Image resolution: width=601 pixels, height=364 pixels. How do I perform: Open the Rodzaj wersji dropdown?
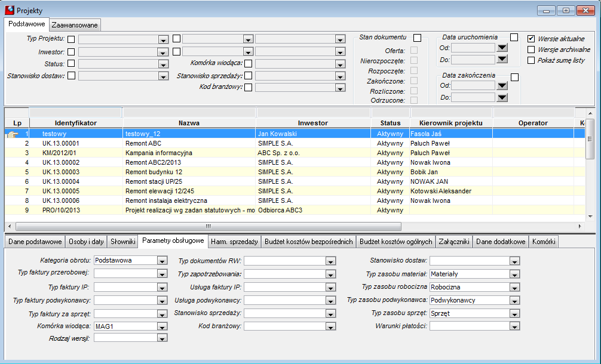click(162, 338)
